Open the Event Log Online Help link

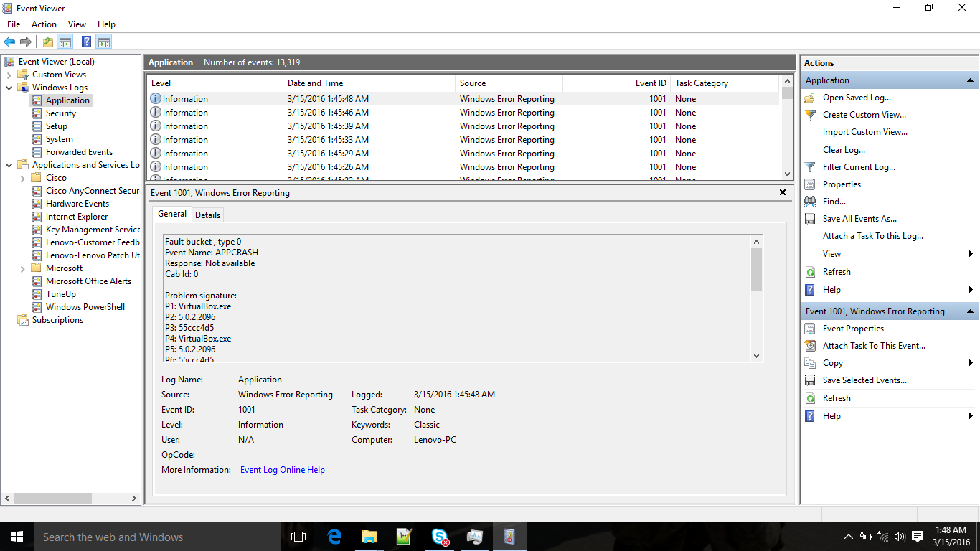pyautogui.click(x=283, y=470)
